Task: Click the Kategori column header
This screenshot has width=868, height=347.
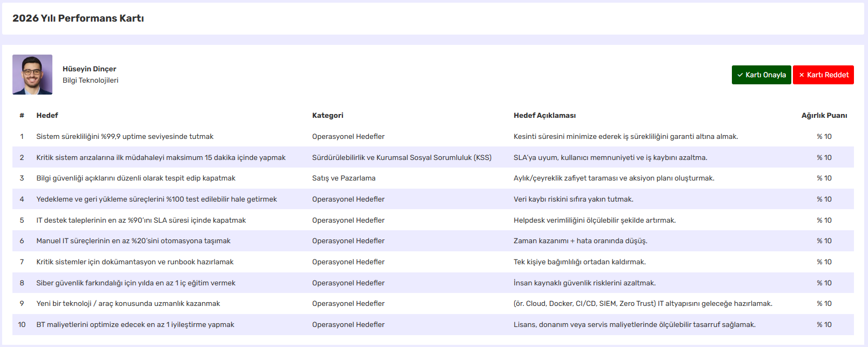Action: (x=327, y=116)
